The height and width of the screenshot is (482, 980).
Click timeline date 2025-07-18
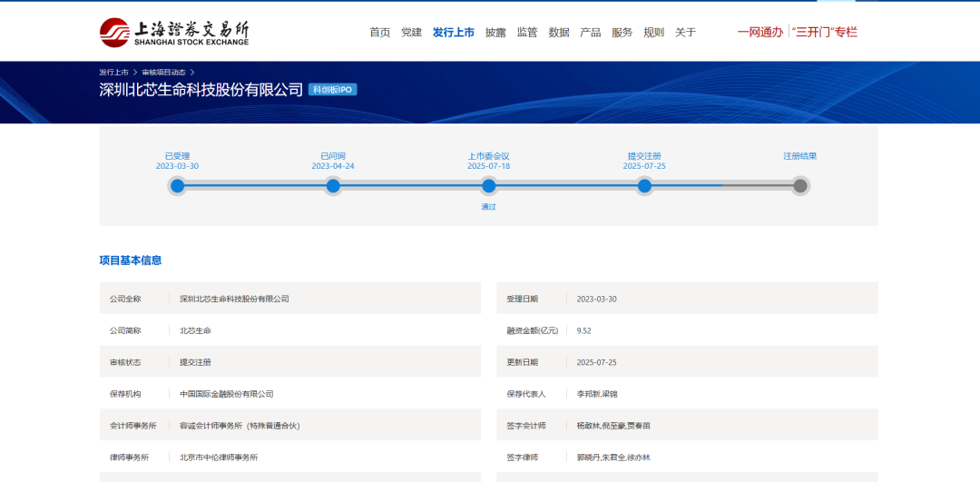coord(489,166)
